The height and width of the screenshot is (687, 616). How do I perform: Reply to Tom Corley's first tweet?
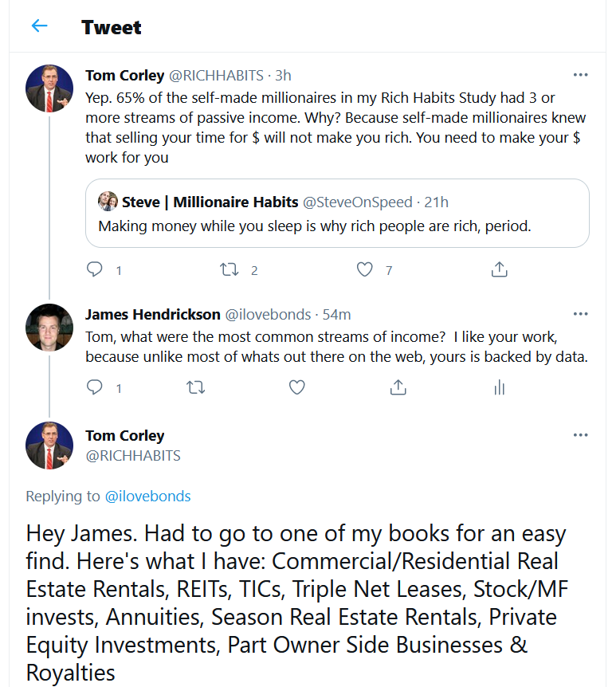tap(95, 269)
